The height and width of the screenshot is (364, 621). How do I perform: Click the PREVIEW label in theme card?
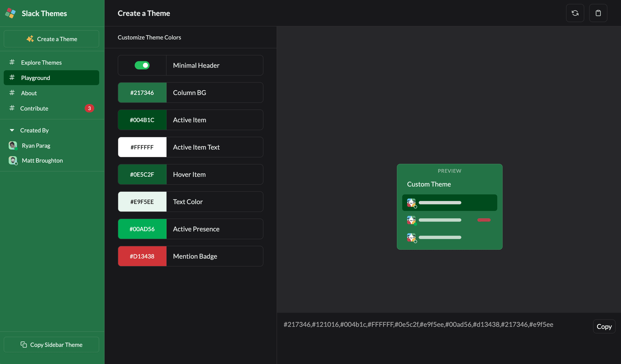coord(450,171)
